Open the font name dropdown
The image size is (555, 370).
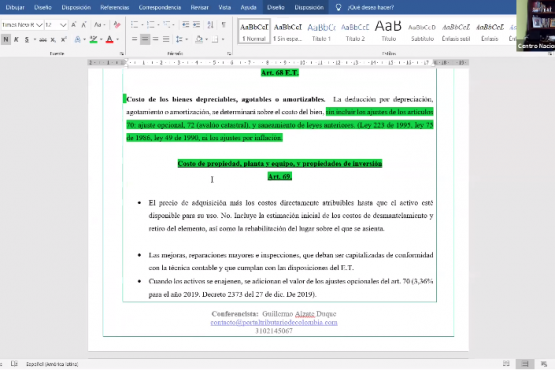[39, 25]
